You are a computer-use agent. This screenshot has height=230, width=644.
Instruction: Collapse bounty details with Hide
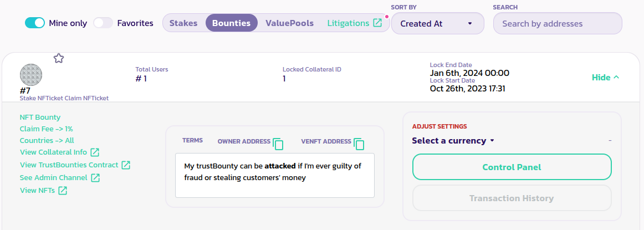click(x=605, y=78)
